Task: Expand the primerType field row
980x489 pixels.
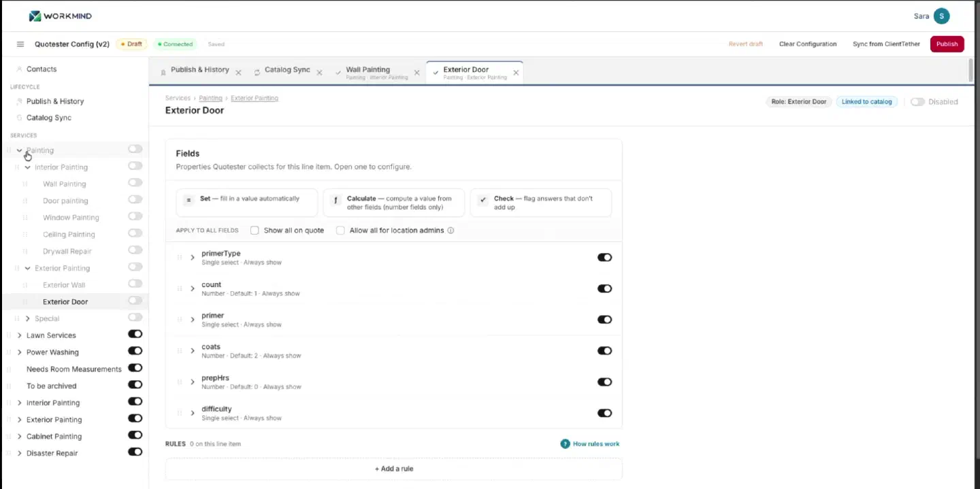Action: pos(193,258)
